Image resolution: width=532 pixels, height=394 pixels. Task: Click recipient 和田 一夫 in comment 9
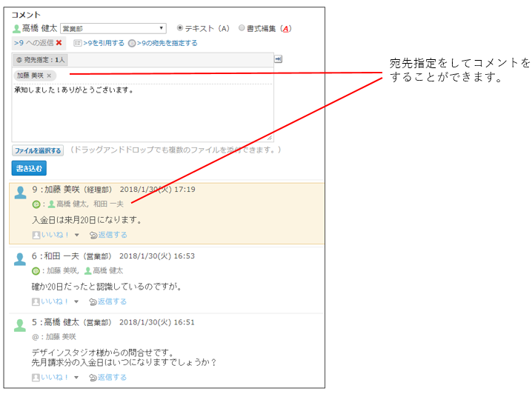[x=109, y=204]
